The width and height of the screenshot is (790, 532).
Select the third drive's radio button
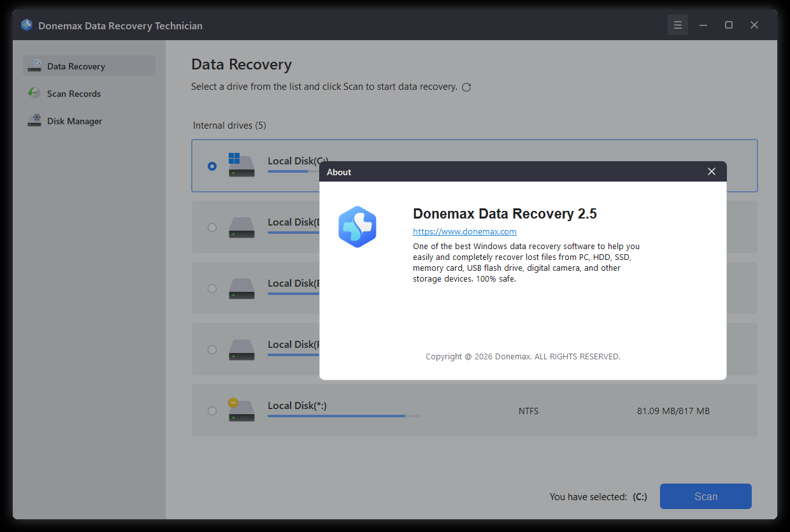pyautogui.click(x=212, y=288)
